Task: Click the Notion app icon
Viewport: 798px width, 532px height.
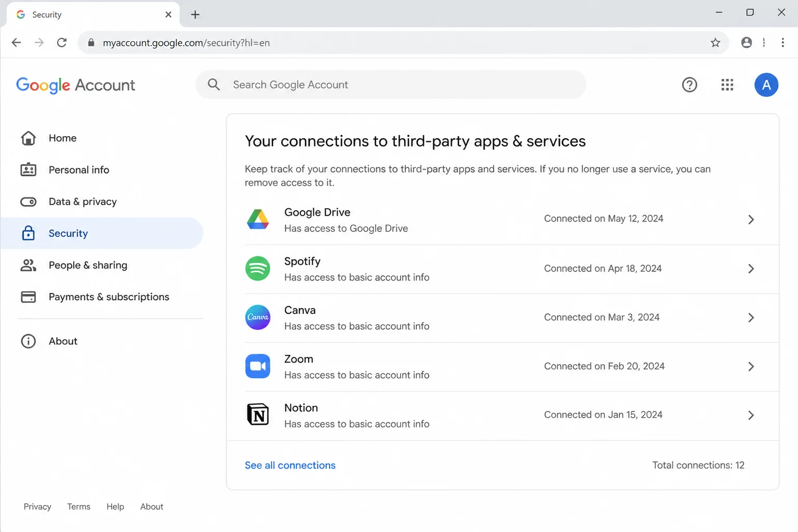Action: coord(258,415)
